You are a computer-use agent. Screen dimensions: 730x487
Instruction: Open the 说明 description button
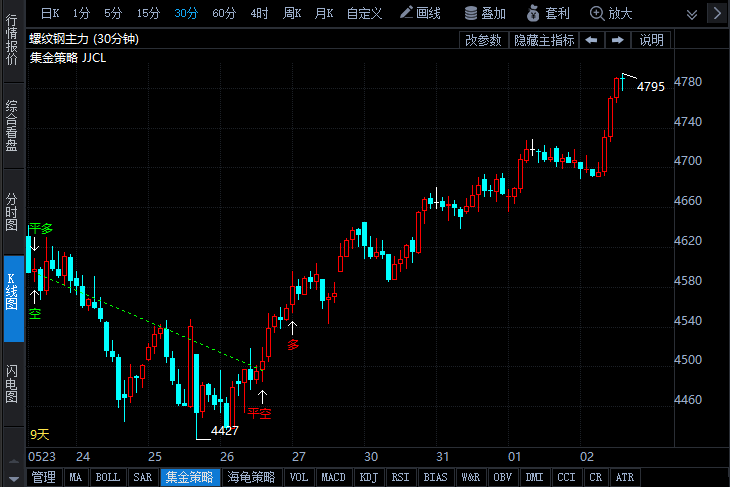coord(651,41)
